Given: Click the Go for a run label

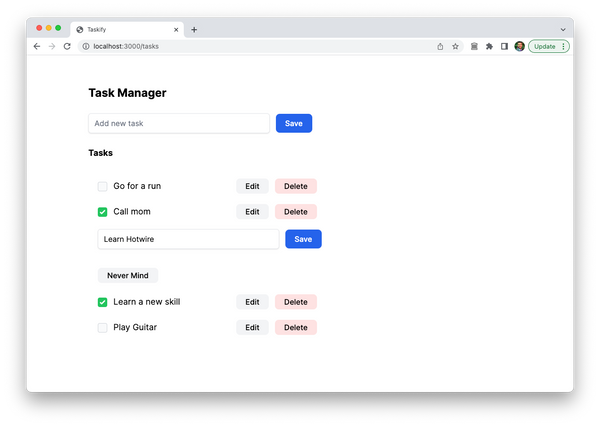Looking at the screenshot, I should pos(137,186).
